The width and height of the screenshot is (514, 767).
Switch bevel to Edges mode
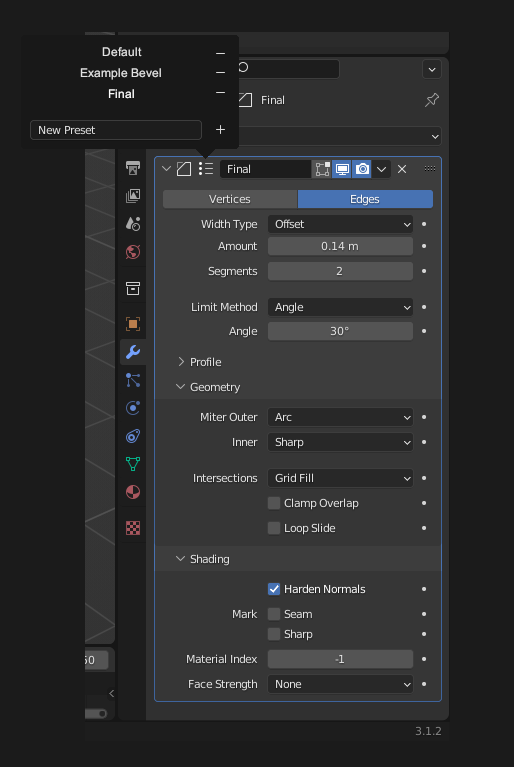coord(365,199)
